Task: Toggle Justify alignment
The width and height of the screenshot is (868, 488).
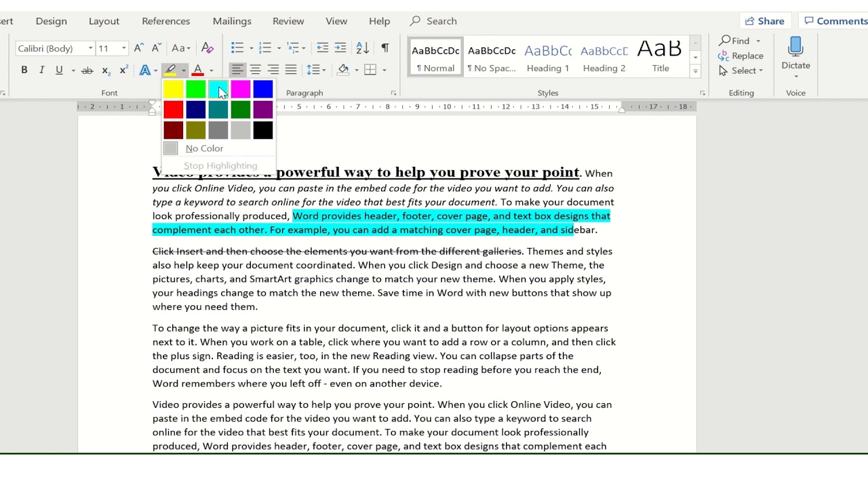Action: [291, 70]
